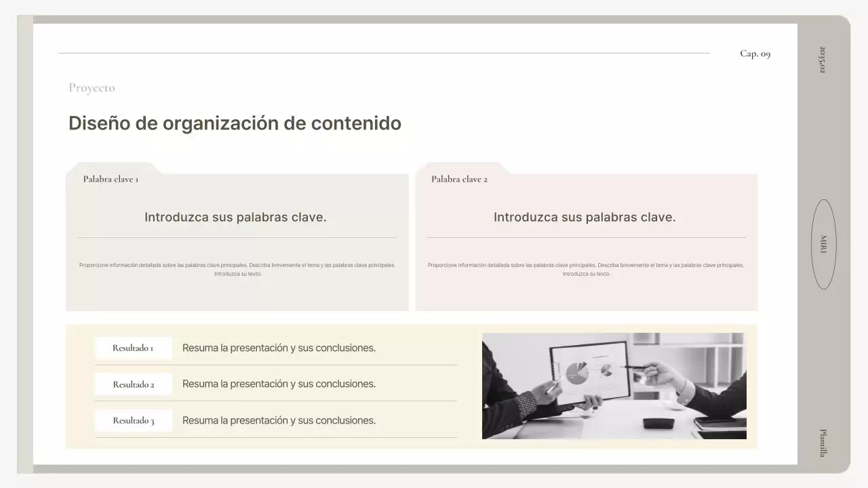The width and height of the screenshot is (868, 488).
Task: Click the slide title Diseño de organización de contenido
Action: (x=235, y=123)
